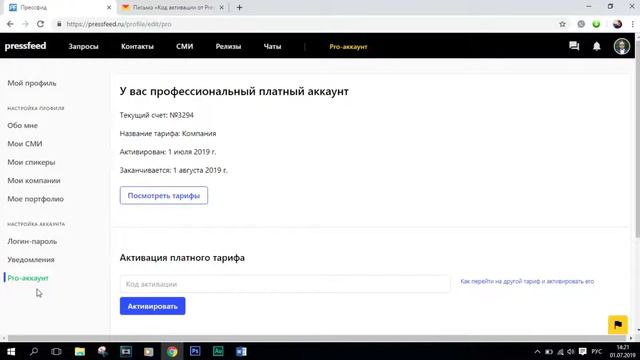Open the user avatar in pressfeed header
The height and width of the screenshot is (360, 640).
[x=622, y=46]
